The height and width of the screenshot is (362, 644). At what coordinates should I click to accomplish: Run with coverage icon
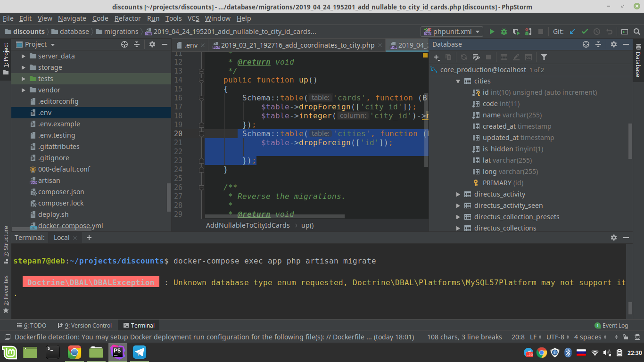(x=516, y=32)
